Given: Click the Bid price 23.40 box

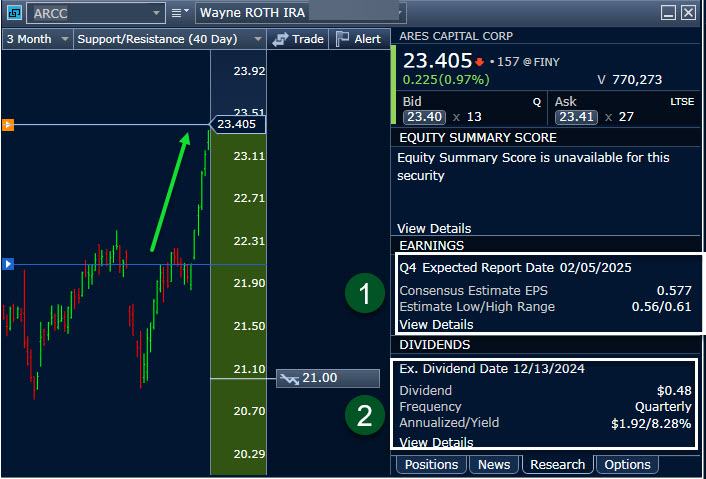Looking at the screenshot, I should coord(423,117).
